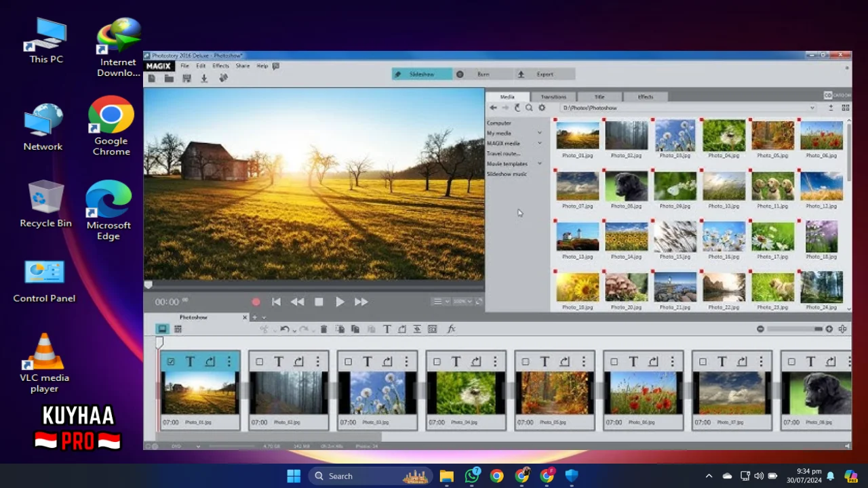Zoom out the timeline with the minus icon
The width and height of the screenshot is (868, 488).
[x=760, y=329]
